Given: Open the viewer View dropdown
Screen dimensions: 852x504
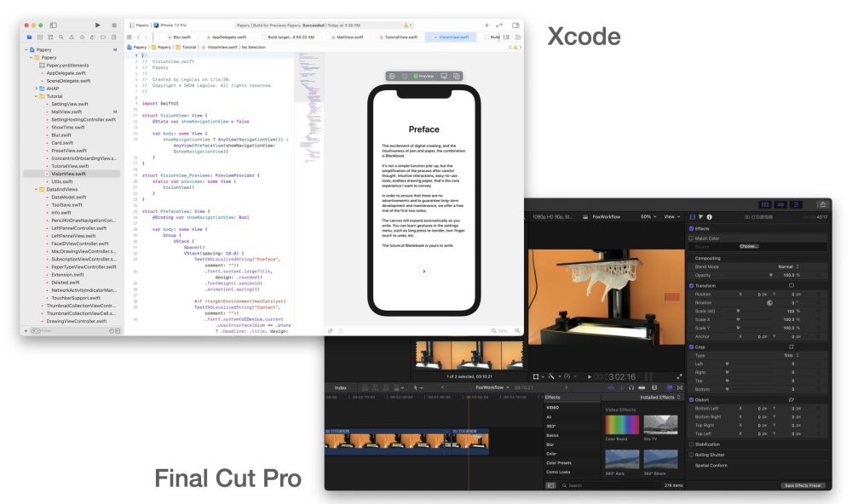Looking at the screenshot, I should [x=671, y=217].
